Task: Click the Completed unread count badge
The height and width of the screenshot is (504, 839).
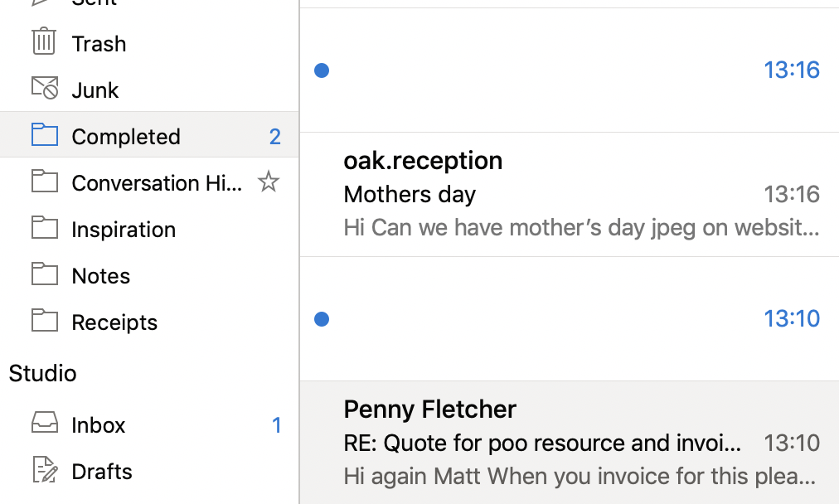Action: [x=275, y=137]
